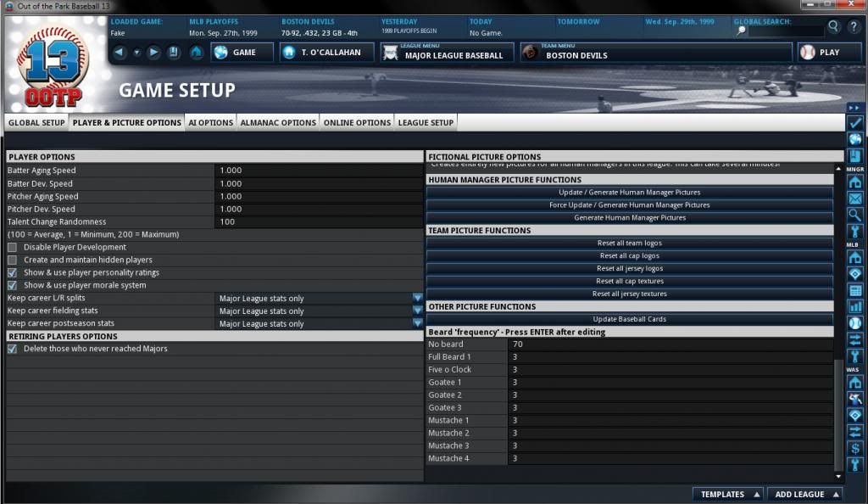Open the bookmark icon in the navigation bar
The width and height of the screenshot is (868, 504).
(x=173, y=52)
